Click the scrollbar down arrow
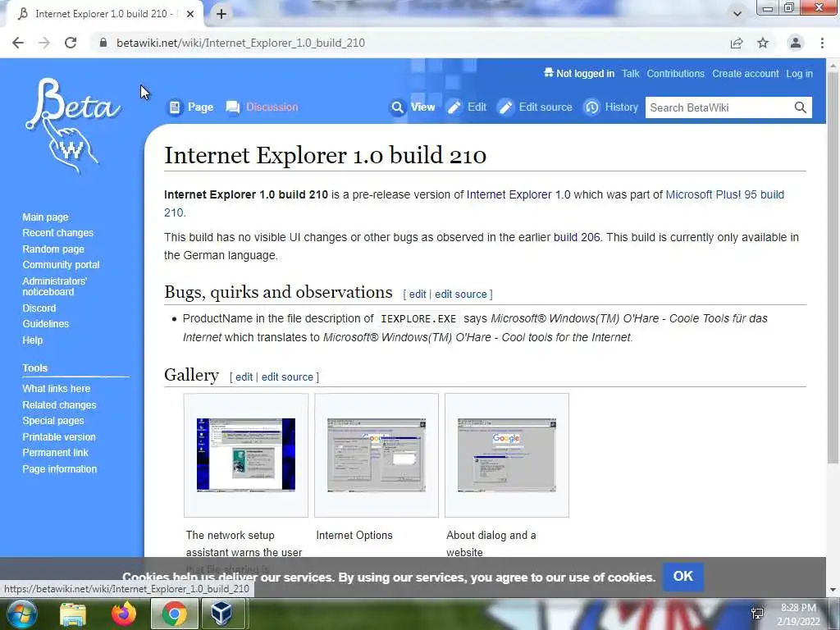 click(833, 590)
